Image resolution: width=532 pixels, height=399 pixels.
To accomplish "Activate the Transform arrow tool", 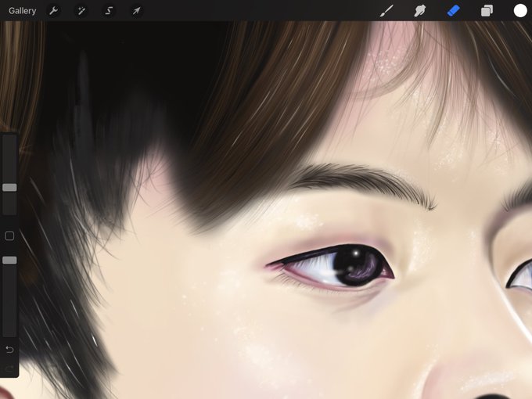I will (x=136, y=11).
